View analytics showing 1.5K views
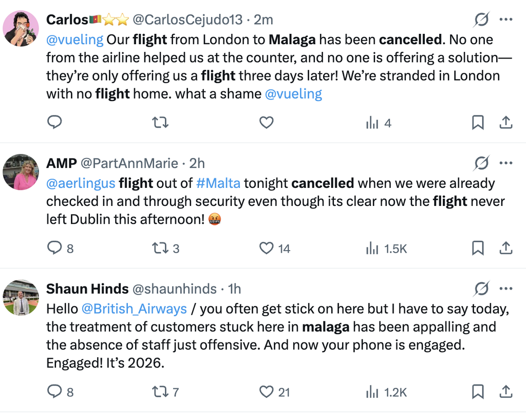 tap(386, 249)
